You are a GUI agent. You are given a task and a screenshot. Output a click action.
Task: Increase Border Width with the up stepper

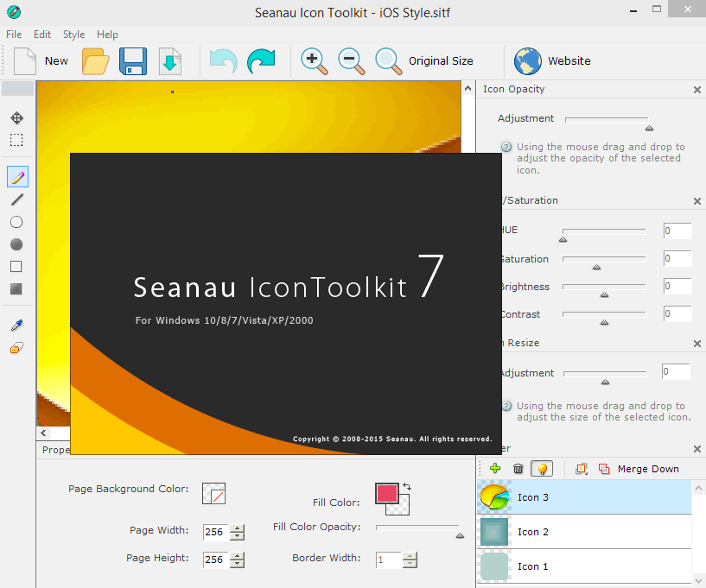point(410,556)
